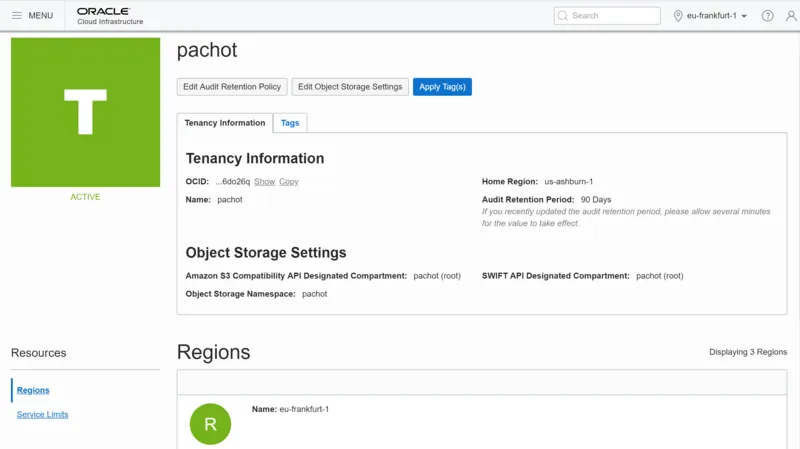This screenshot has height=449, width=800.
Task: Focus the Search input field
Action: (x=607, y=15)
